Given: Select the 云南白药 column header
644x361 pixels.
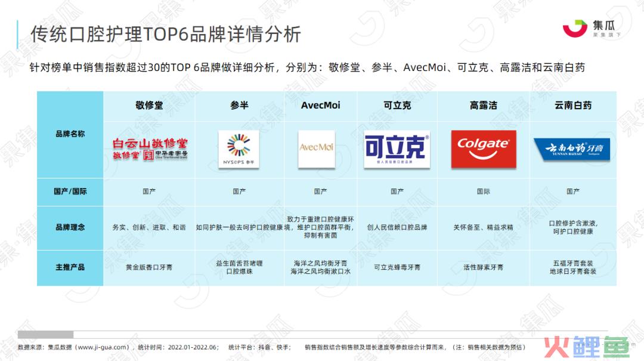Looking at the screenshot, I should point(573,105).
